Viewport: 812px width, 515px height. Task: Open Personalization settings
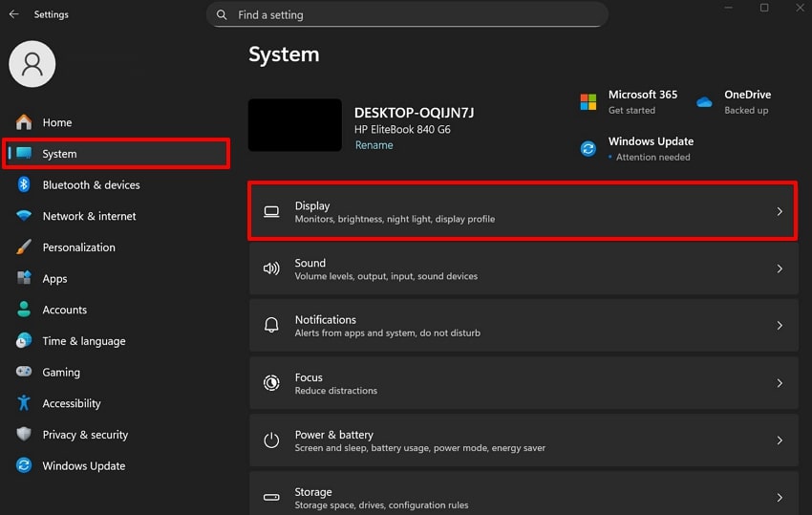point(117,247)
